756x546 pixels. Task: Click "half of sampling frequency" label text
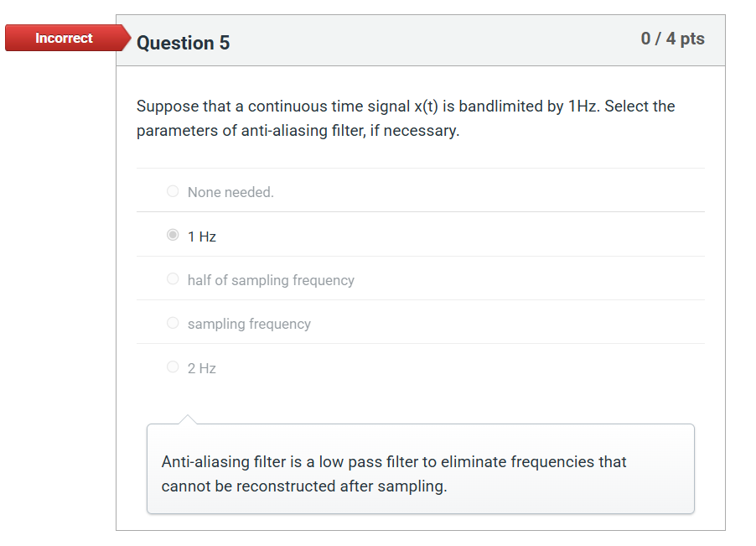(x=272, y=279)
